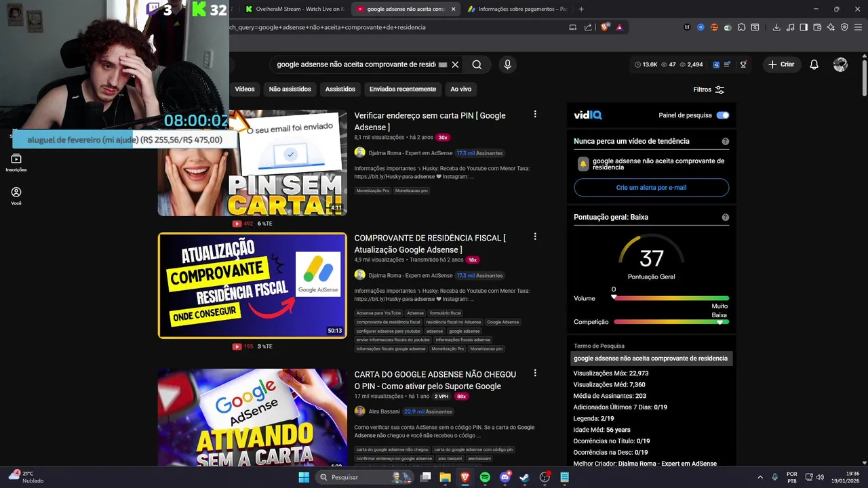
Task: Open options menu for COMPROVANTE DE RESIDÊNCIA FISCAL video
Action: pos(535,237)
